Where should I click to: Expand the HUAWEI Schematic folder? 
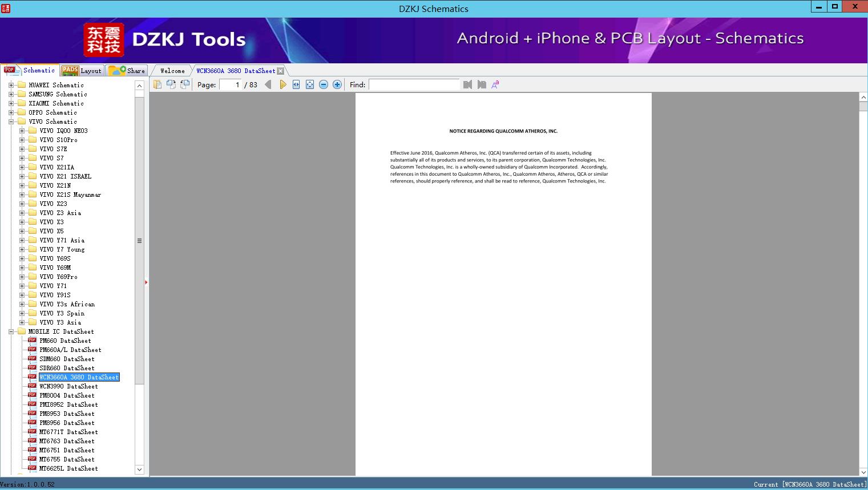tap(11, 85)
